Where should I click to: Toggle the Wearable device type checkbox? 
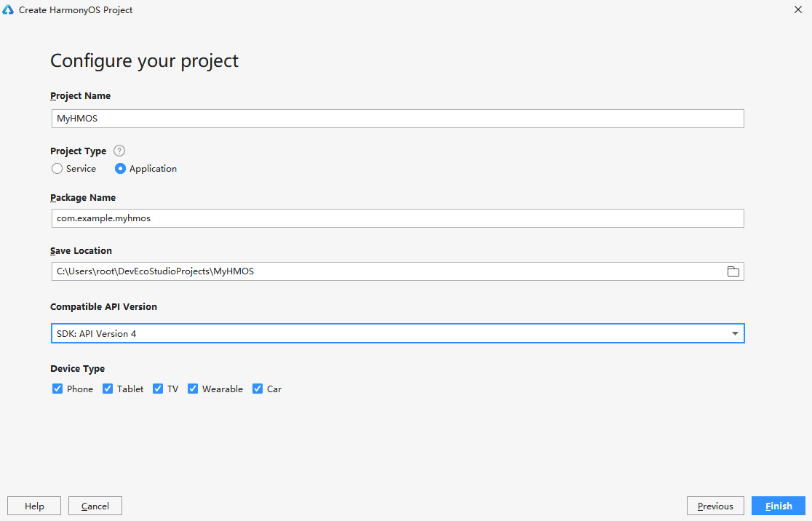(193, 389)
